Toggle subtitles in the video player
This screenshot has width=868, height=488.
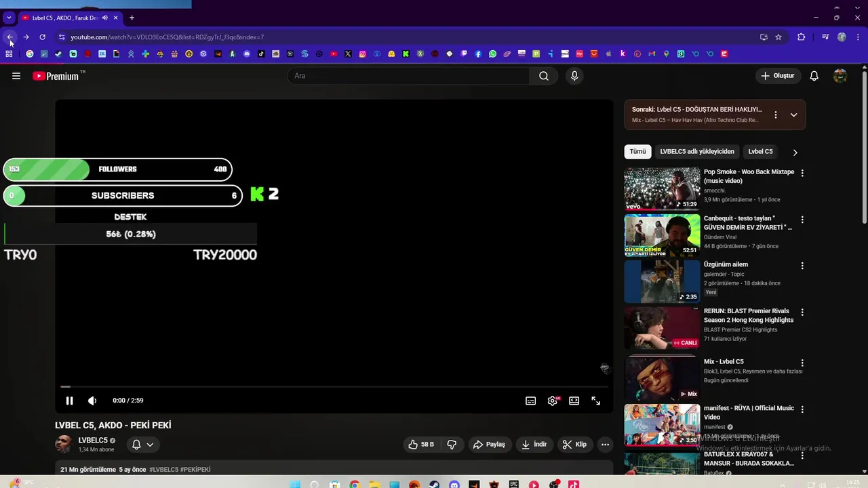pyautogui.click(x=531, y=401)
